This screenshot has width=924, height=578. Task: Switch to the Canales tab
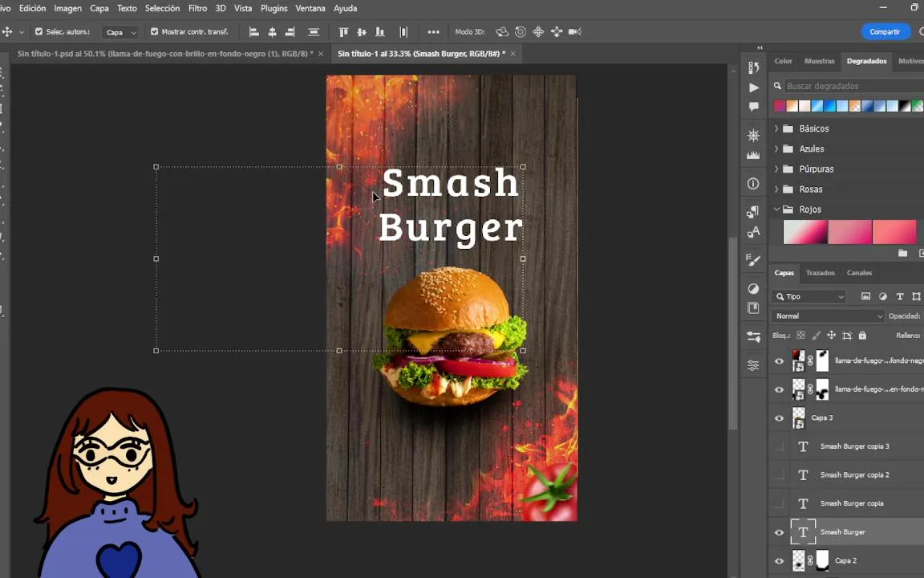pos(859,272)
